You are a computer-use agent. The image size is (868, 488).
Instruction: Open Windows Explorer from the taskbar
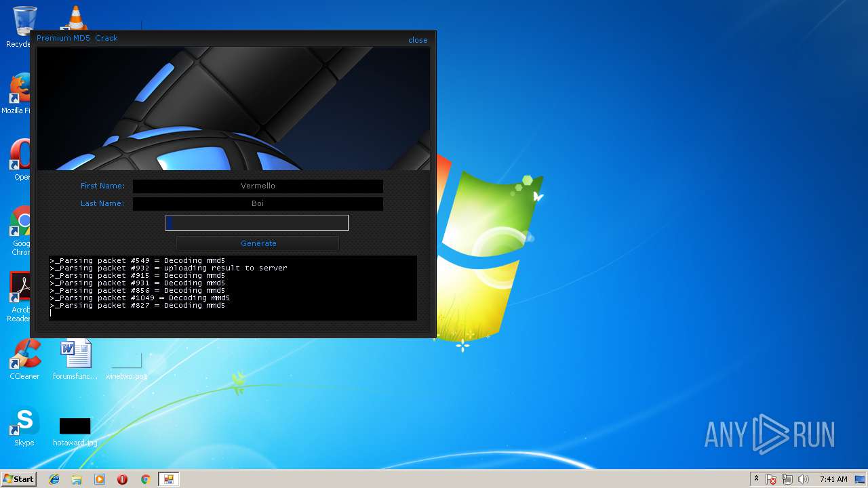[x=77, y=479]
